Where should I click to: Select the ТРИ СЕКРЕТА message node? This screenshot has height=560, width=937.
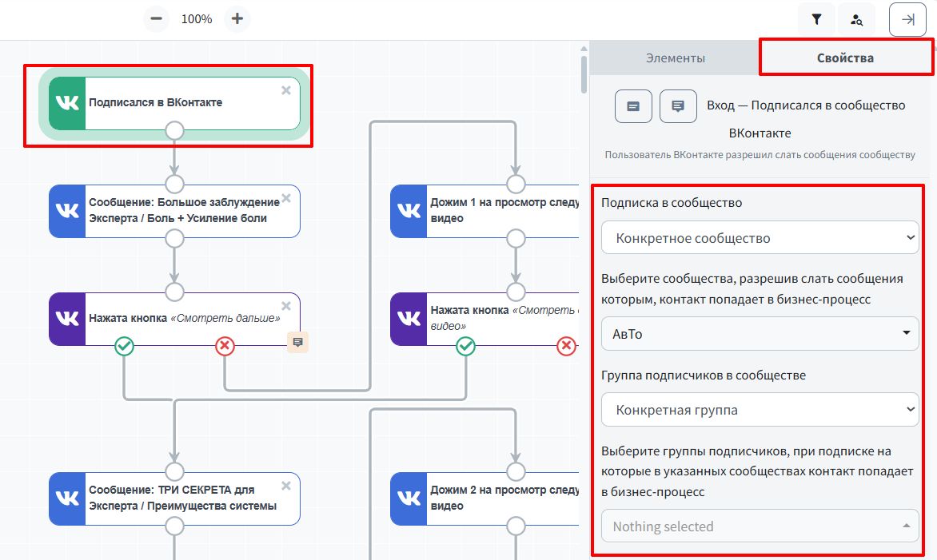[x=174, y=498]
